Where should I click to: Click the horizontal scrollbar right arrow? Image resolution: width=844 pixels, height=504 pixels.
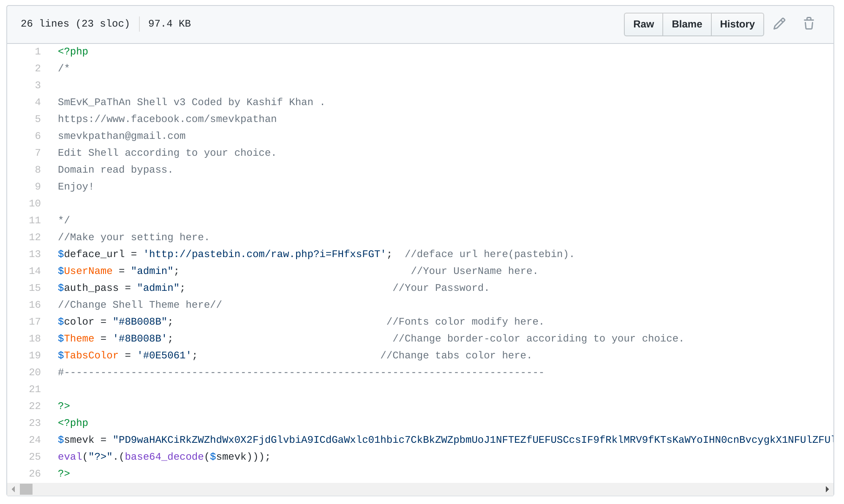827,489
